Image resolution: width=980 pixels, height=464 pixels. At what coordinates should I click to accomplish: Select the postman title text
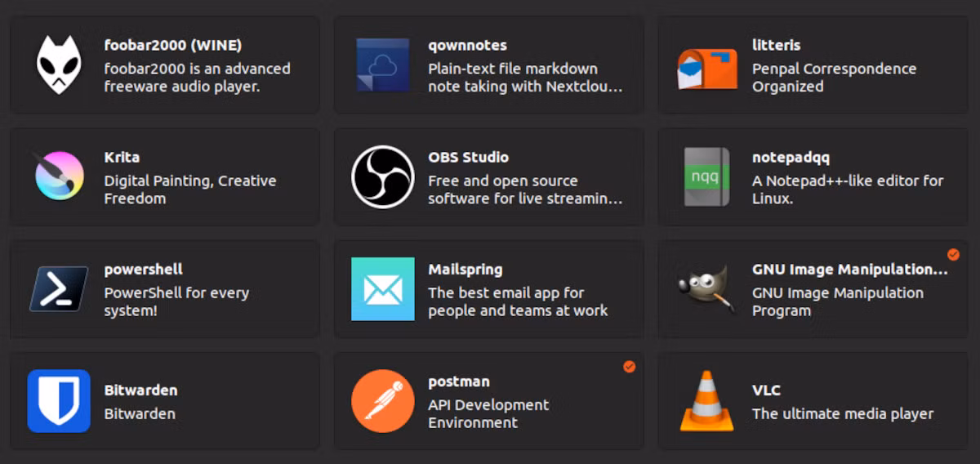click(459, 381)
